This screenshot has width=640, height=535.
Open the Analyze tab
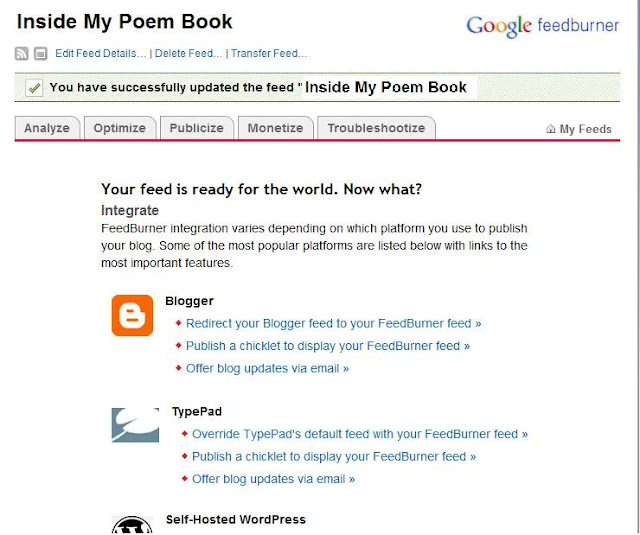pos(47,128)
